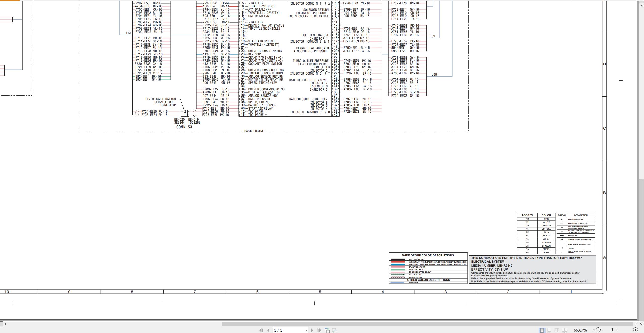Click the L59 harness label
This screenshot has width=644, height=333.
(432, 36)
